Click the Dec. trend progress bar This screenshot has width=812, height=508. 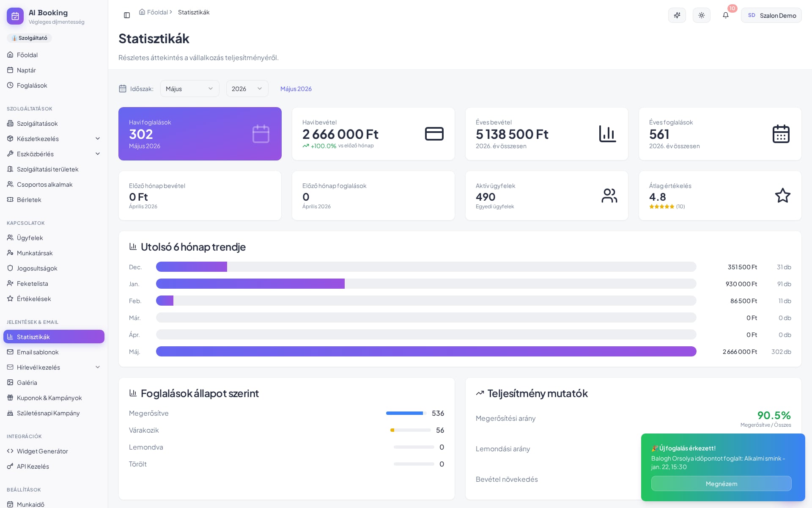click(426, 267)
